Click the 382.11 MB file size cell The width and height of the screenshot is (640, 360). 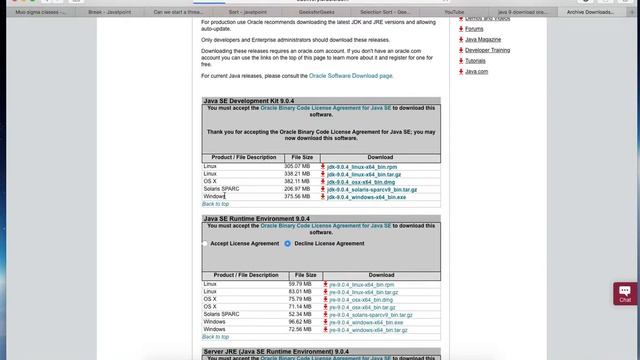click(297, 181)
